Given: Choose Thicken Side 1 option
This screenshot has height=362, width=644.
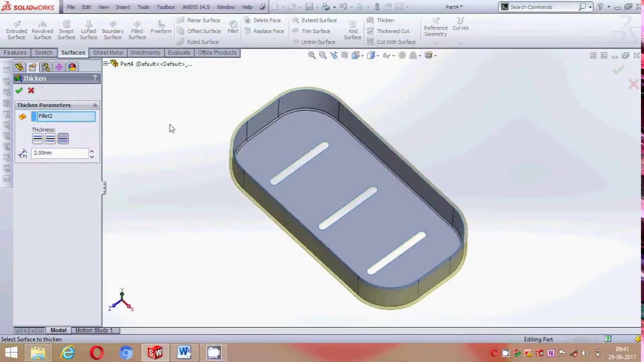Looking at the screenshot, I should (38, 139).
